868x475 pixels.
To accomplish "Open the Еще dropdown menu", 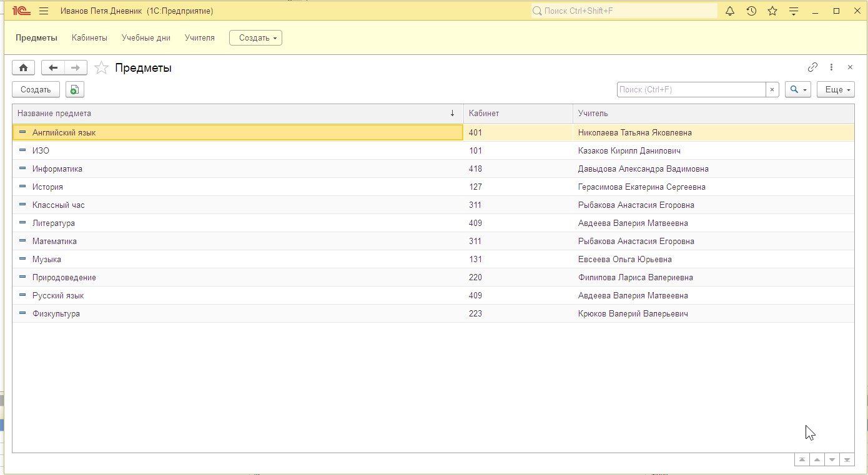I will [836, 90].
